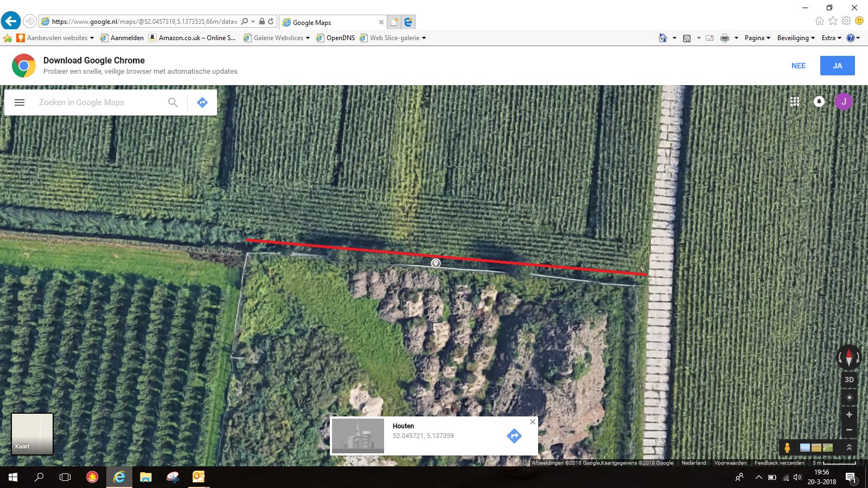Expand the imagery strip chevron
The width and height of the screenshot is (868, 488).
849,447
